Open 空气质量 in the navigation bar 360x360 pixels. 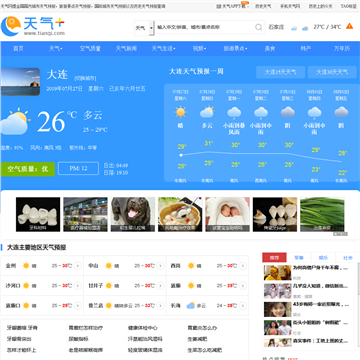(x=90, y=49)
